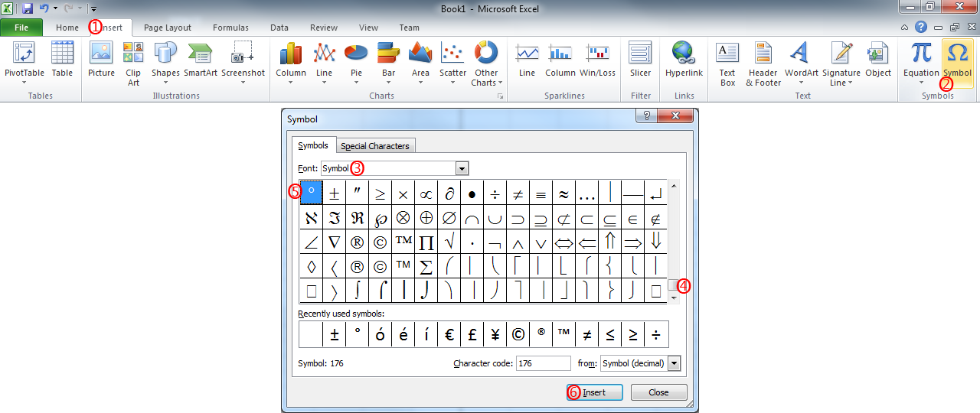
Task: Switch to the Formulas tab
Action: (x=230, y=28)
